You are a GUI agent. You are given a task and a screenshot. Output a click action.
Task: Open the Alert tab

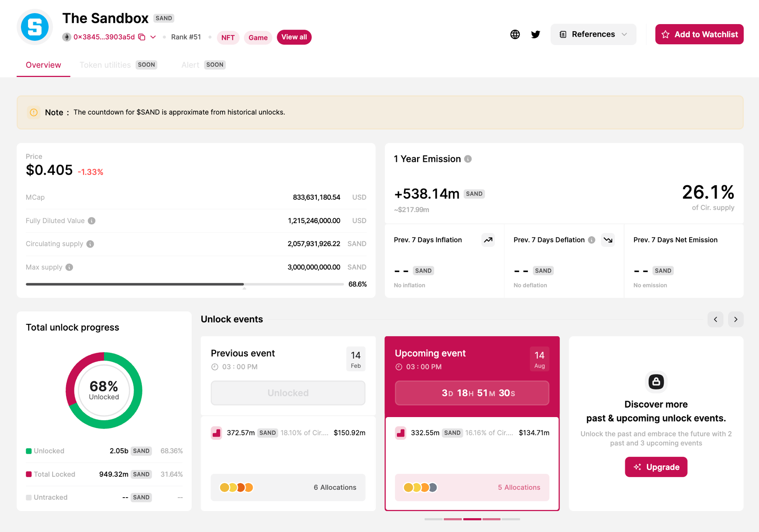[203, 65]
